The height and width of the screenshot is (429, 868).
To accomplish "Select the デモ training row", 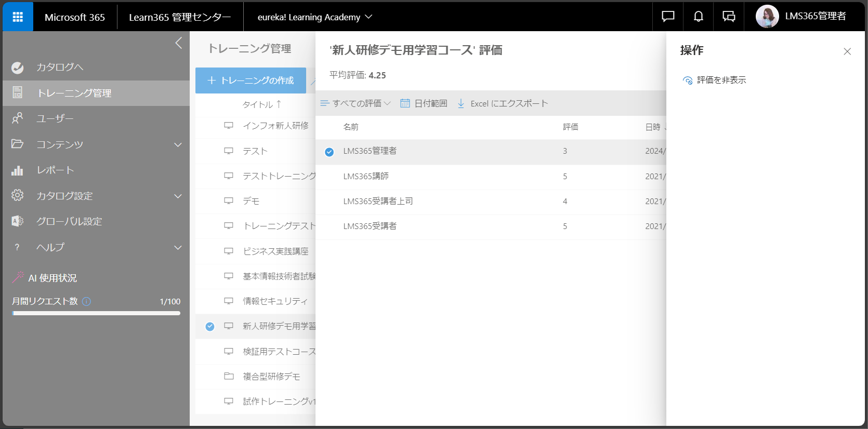I will coord(255,201).
